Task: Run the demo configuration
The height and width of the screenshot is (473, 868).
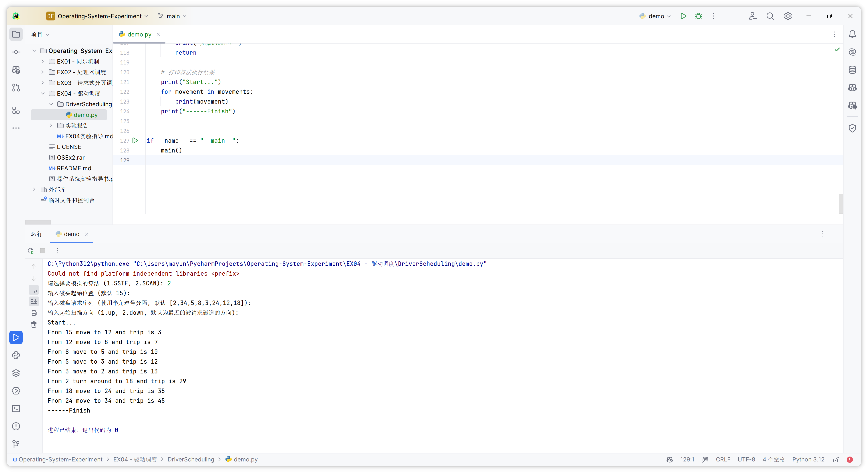Action: 683,16
